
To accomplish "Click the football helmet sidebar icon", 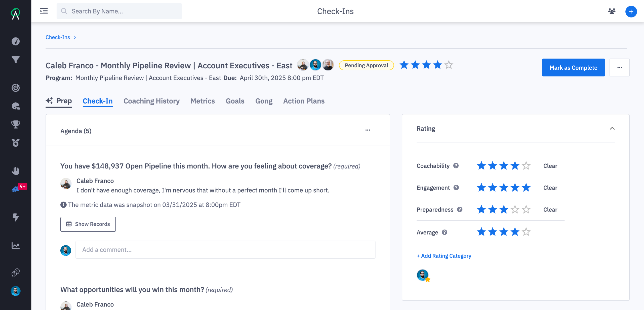I will [16, 106].
